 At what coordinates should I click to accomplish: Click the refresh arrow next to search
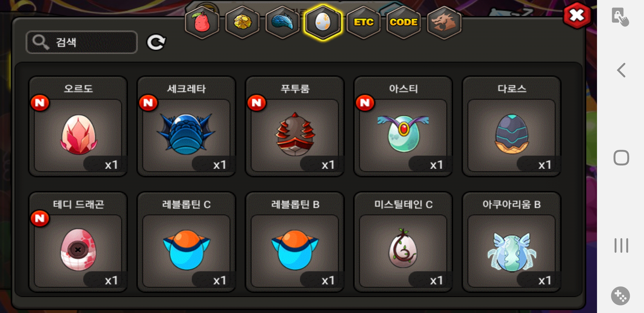tap(156, 43)
